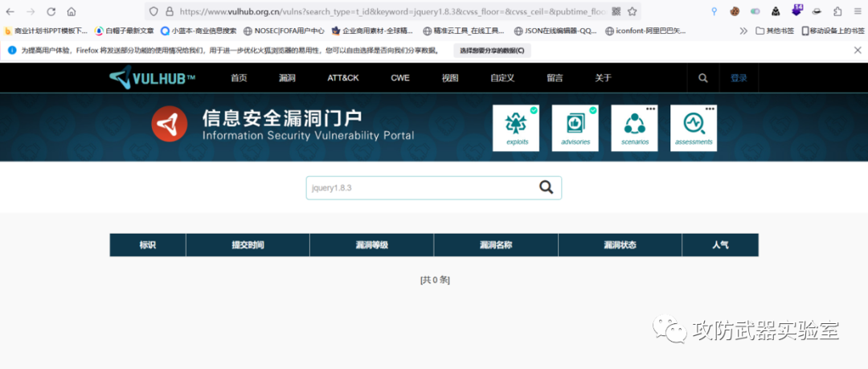This screenshot has height=369, width=868.
Task: Click the browser forward arrow
Action: [31, 11]
